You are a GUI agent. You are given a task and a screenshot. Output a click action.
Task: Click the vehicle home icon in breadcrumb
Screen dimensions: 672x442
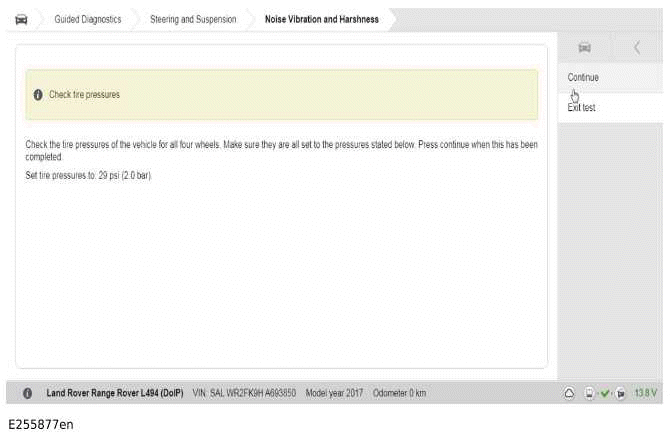click(21, 19)
